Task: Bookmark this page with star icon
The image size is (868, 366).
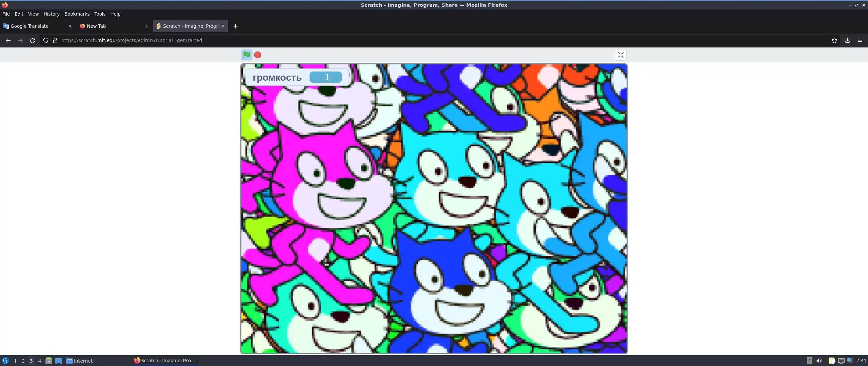Action: (834, 40)
